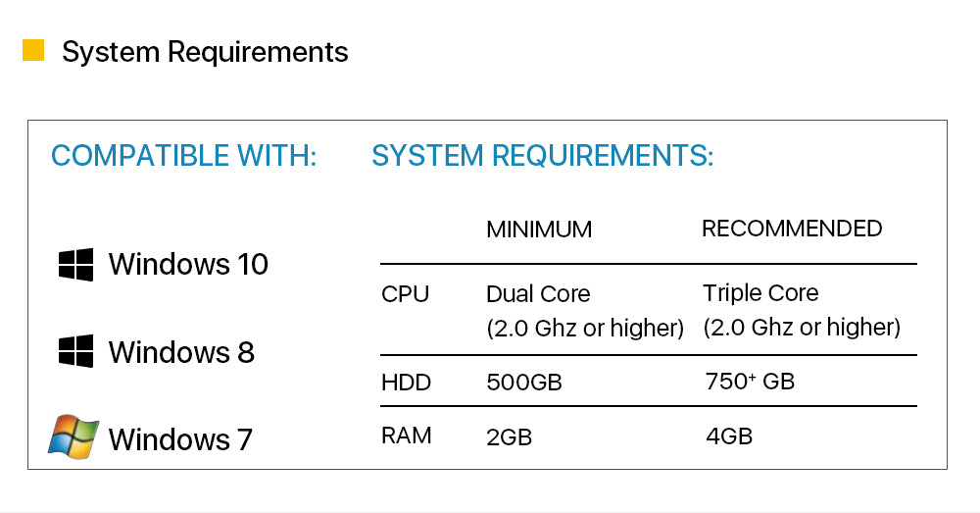Click the RAM row label
The width and height of the screenshot is (980, 513).
pos(407,436)
